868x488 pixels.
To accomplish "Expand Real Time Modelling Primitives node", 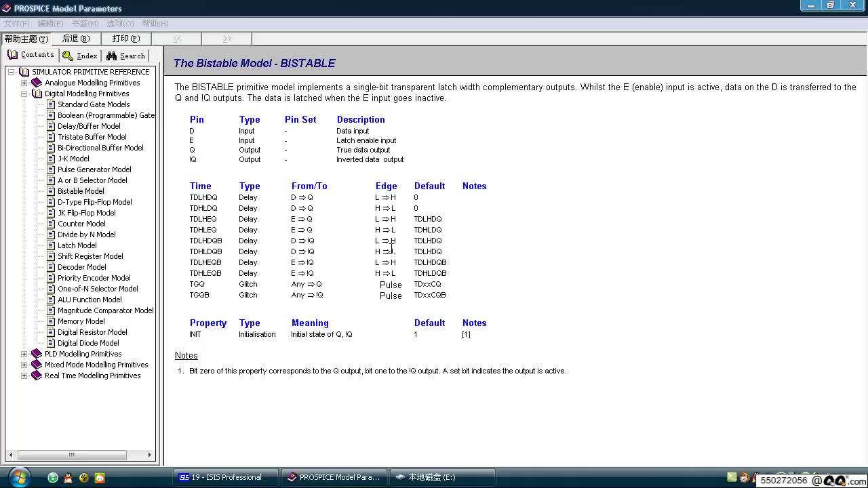I will 24,375.
